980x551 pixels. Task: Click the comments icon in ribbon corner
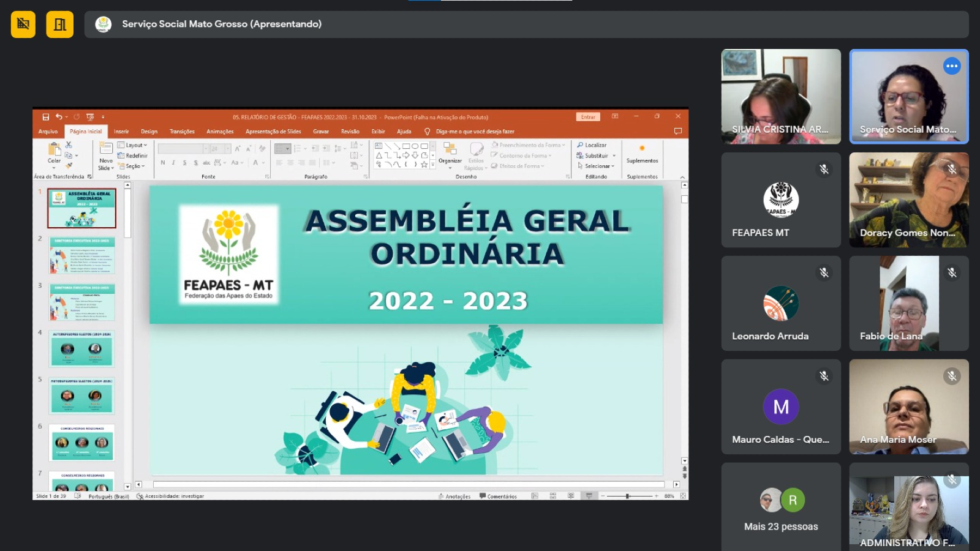tap(677, 131)
